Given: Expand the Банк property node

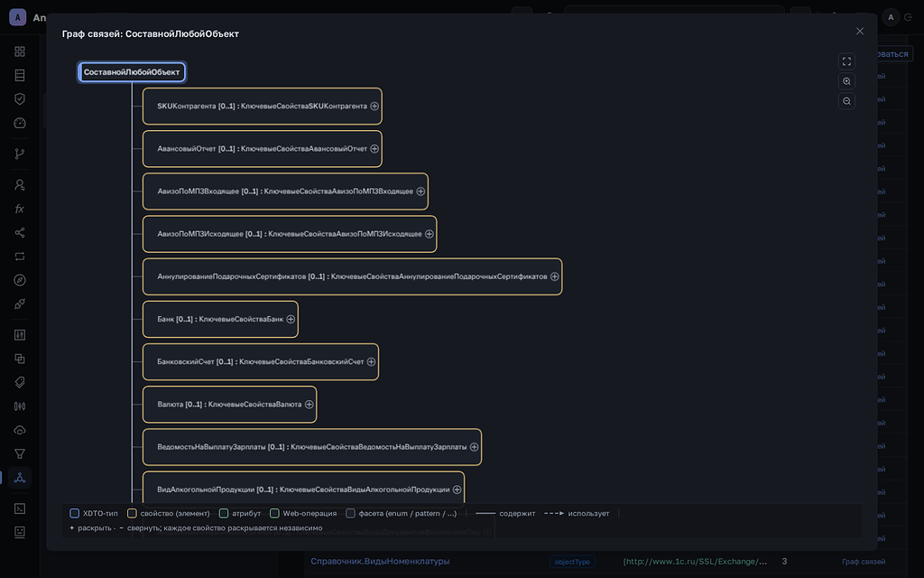Looking at the screenshot, I should (x=291, y=319).
